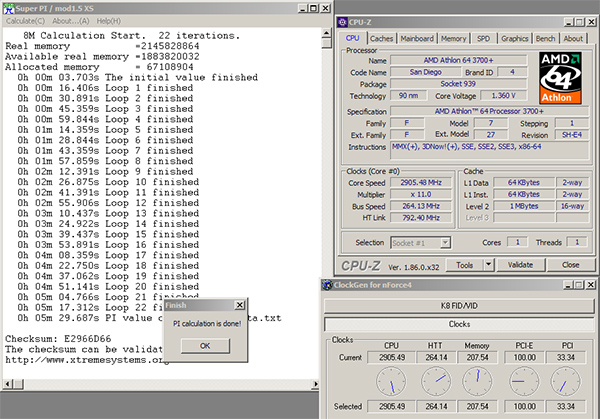Viewport: 600px width, 419px height.
Task: Click the Close button in CPU-Z
Action: click(x=571, y=265)
